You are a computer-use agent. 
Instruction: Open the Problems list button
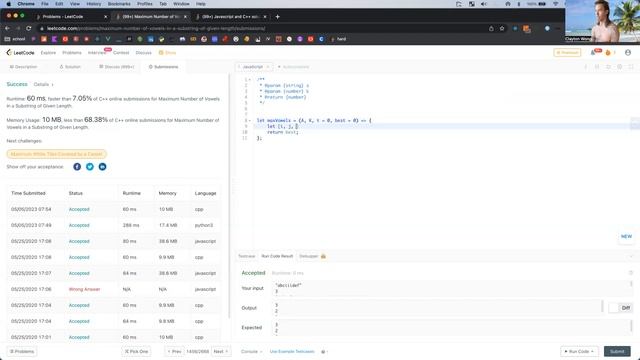point(22,351)
